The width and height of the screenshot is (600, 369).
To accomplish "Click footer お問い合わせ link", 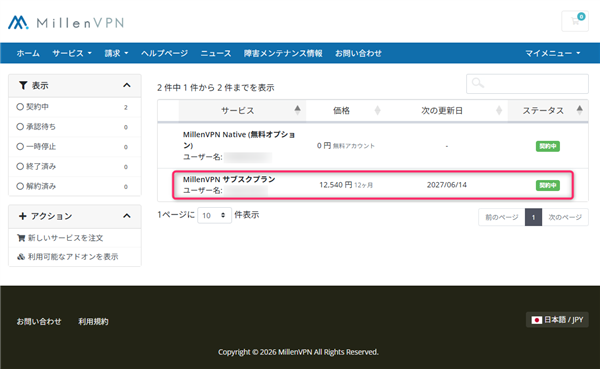I will coord(39,322).
